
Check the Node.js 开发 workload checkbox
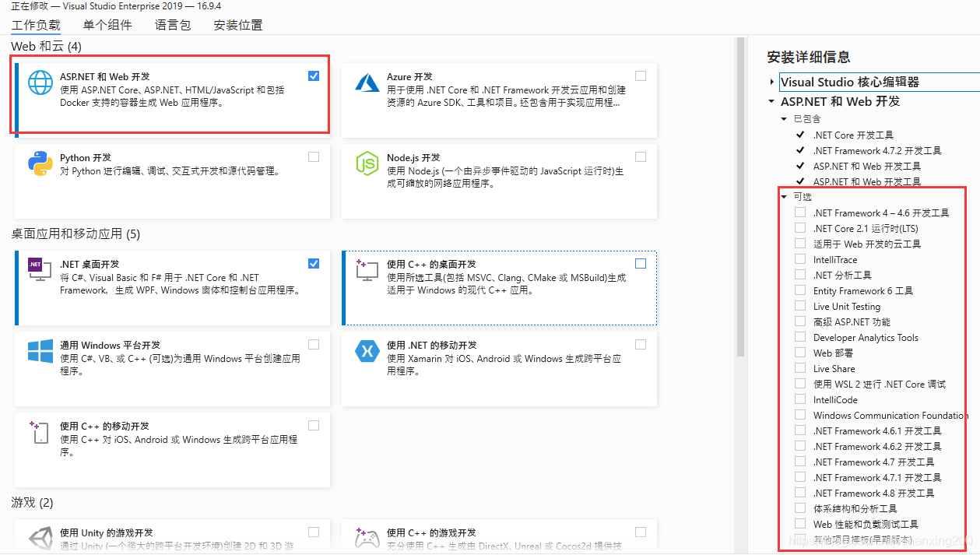[x=641, y=156]
